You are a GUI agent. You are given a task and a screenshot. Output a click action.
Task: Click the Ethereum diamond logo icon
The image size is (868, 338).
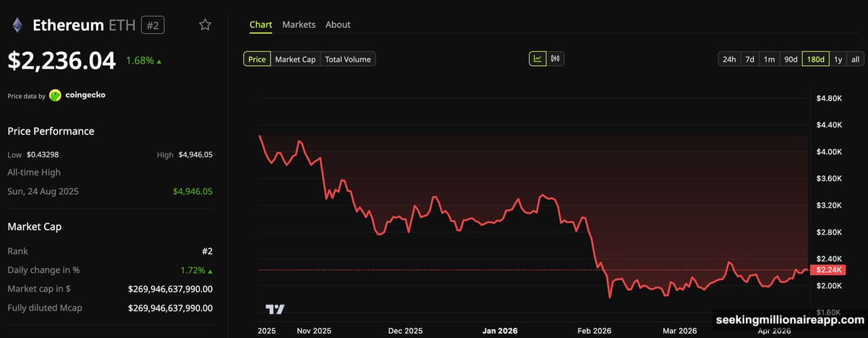point(16,25)
